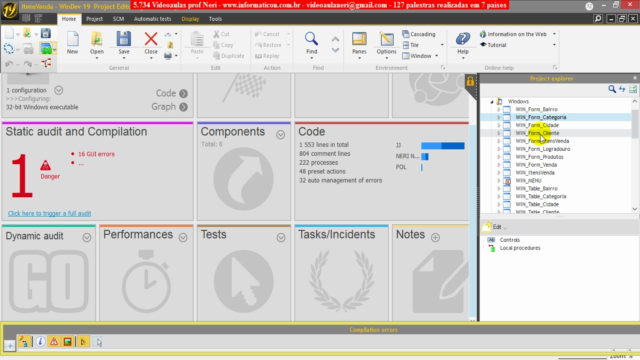Image resolution: width=640 pixels, height=360 pixels.
Task: Click the Panes icon
Action: tap(359, 39)
